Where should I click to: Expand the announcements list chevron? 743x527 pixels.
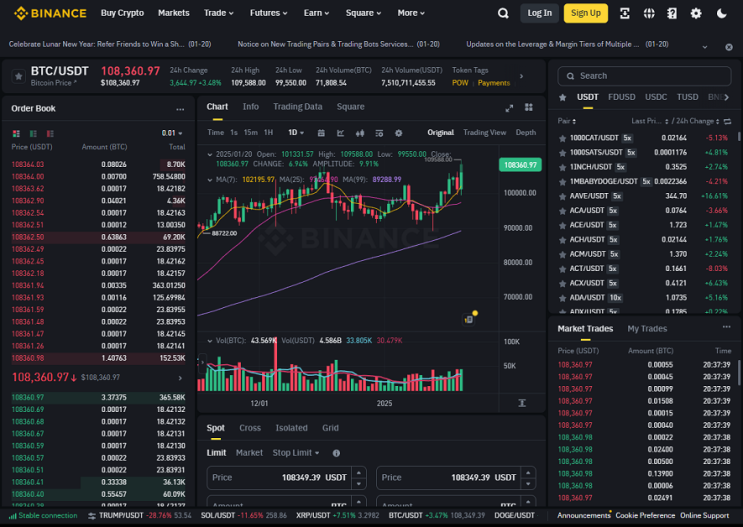pyautogui.click(x=705, y=47)
